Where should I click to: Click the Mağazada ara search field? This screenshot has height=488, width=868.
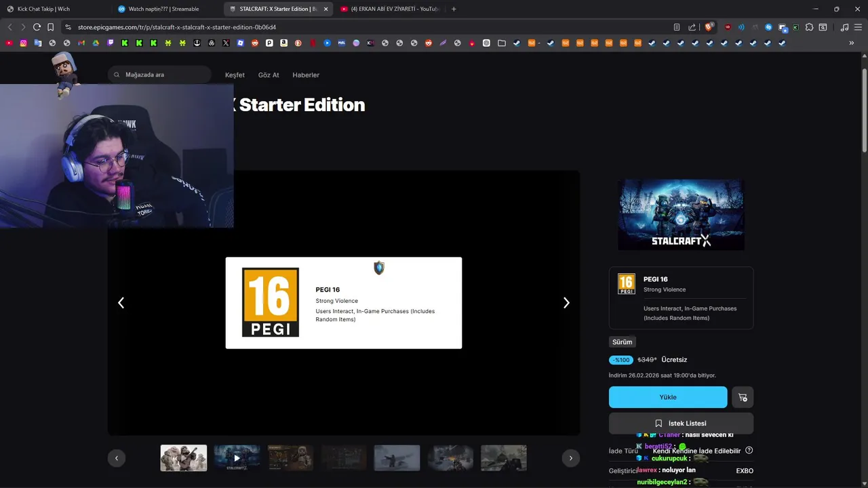click(159, 75)
